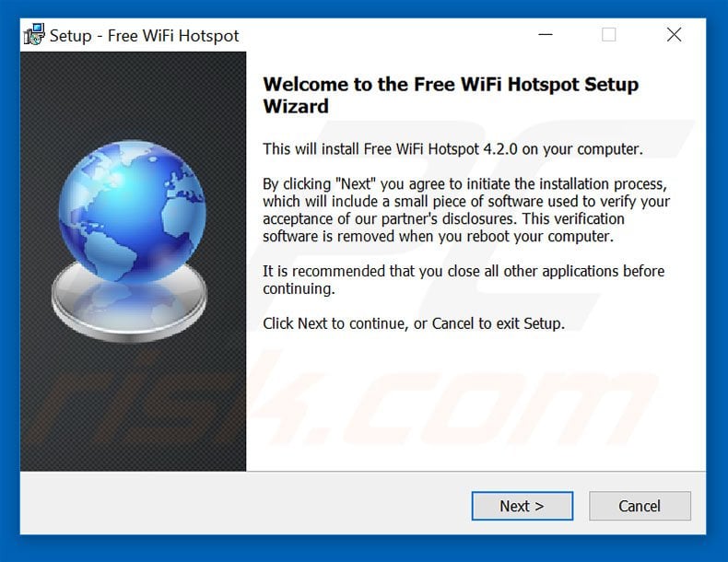
Task: Click the "Welcome to the Free WiFi Hotspot Setup Wizard" heading
Action: 451,95
